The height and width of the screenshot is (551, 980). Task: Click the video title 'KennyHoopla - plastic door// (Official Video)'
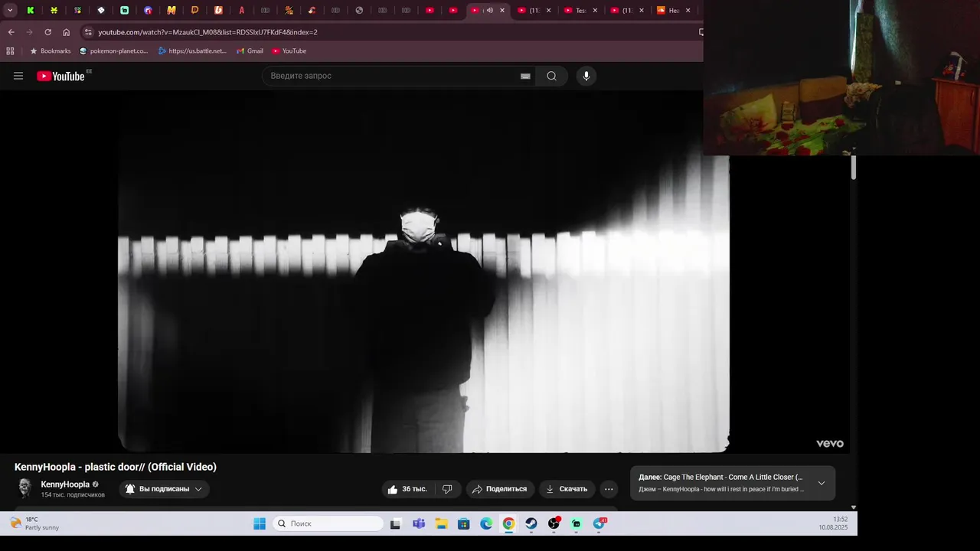(116, 467)
